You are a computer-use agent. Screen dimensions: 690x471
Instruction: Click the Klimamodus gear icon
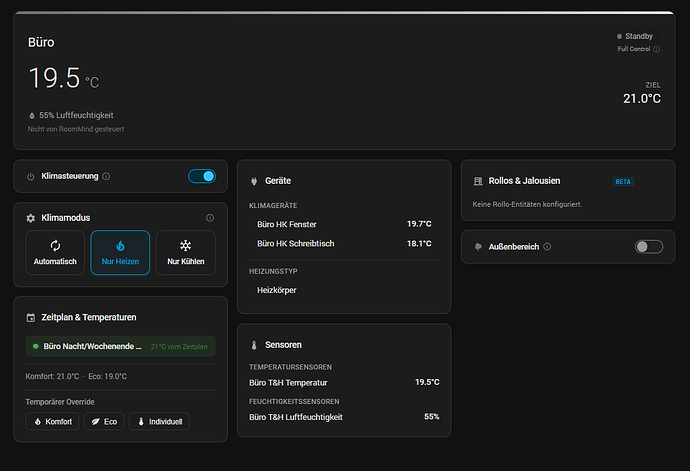coord(30,218)
